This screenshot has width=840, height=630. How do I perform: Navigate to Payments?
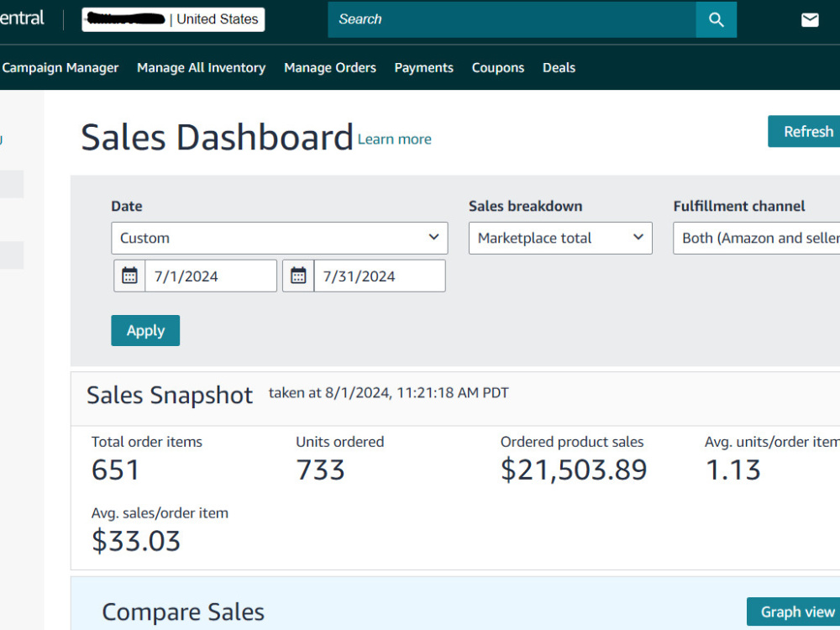coord(423,68)
